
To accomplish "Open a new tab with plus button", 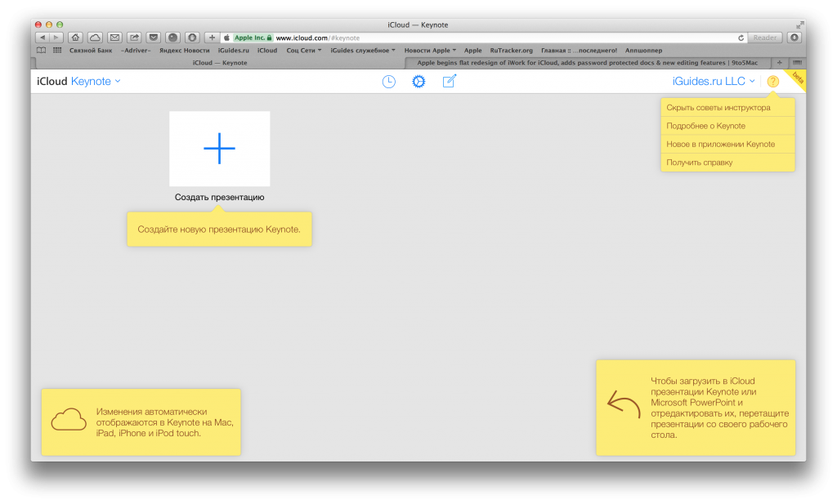I will click(779, 63).
